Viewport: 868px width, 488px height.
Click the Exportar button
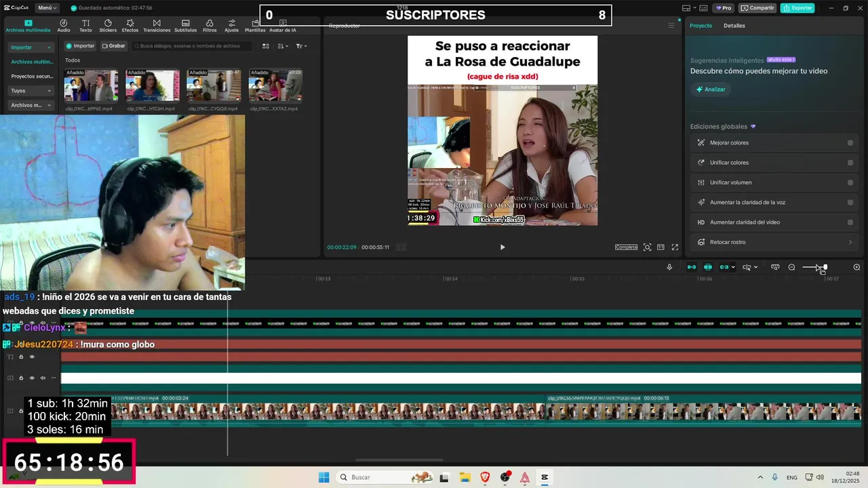(797, 8)
